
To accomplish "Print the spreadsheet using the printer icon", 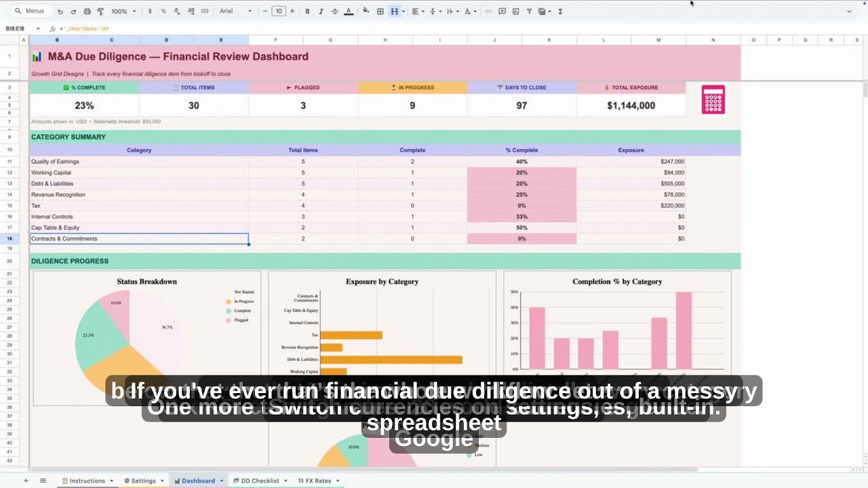I will (x=87, y=12).
